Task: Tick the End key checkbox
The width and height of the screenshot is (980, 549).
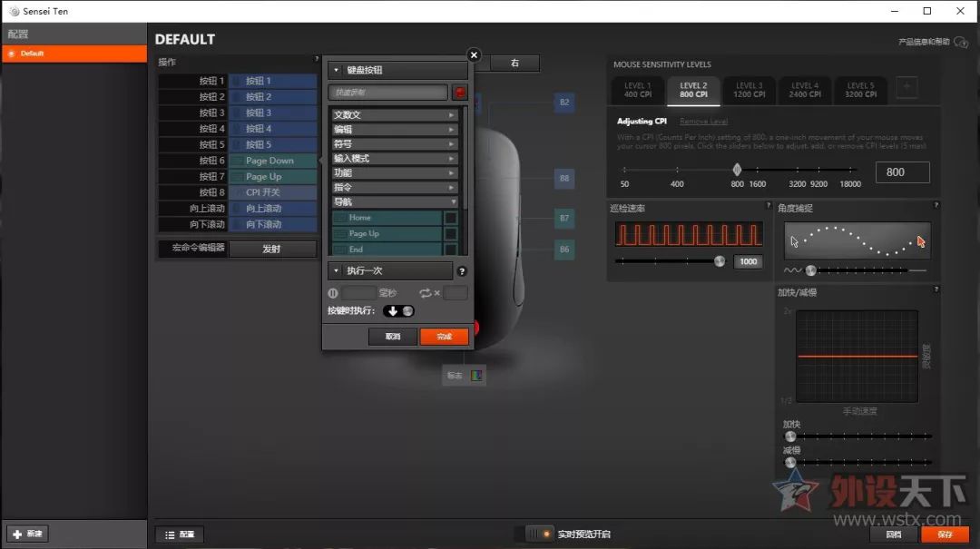Action: (450, 250)
